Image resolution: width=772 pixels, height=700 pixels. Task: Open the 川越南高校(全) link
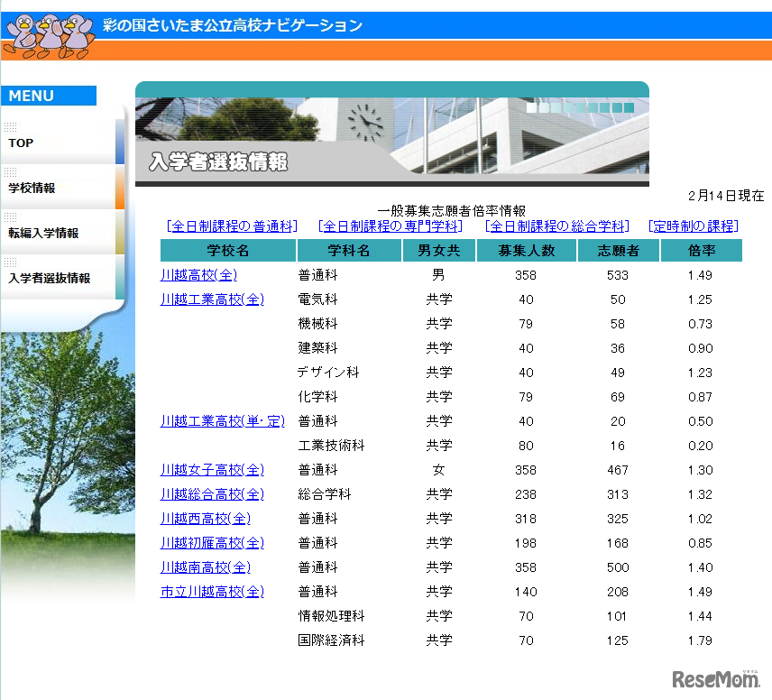(206, 567)
